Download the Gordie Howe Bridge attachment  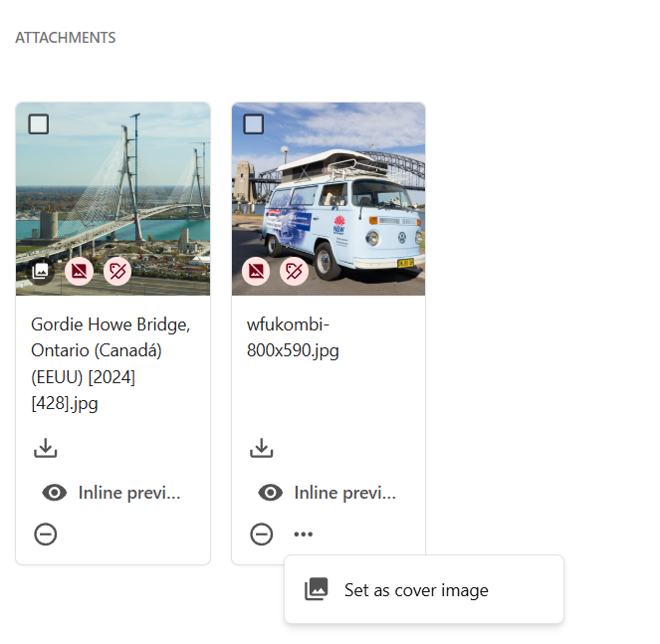(46, 448)
